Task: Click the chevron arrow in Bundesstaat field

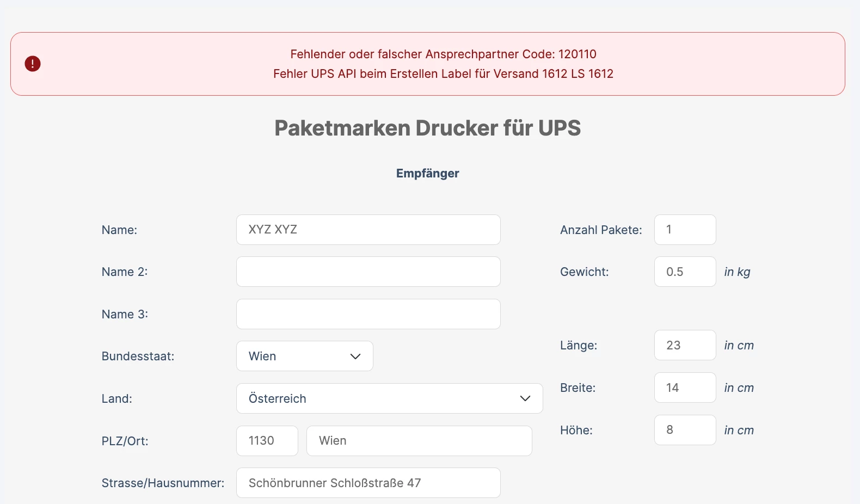Action: tap(355, 357)
